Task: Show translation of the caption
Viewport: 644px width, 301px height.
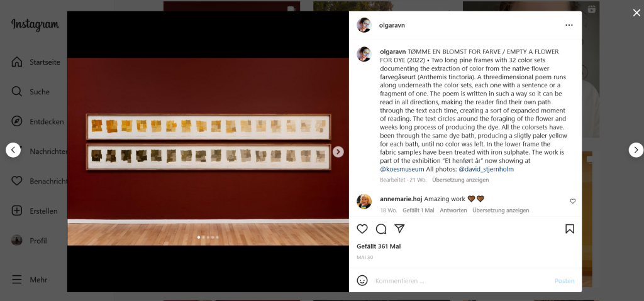Action: pyautogui.click(x=460, y=180)
